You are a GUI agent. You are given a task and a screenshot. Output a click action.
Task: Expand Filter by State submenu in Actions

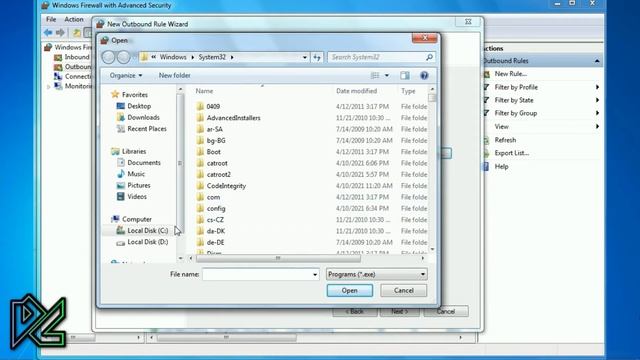click(597, 100)
